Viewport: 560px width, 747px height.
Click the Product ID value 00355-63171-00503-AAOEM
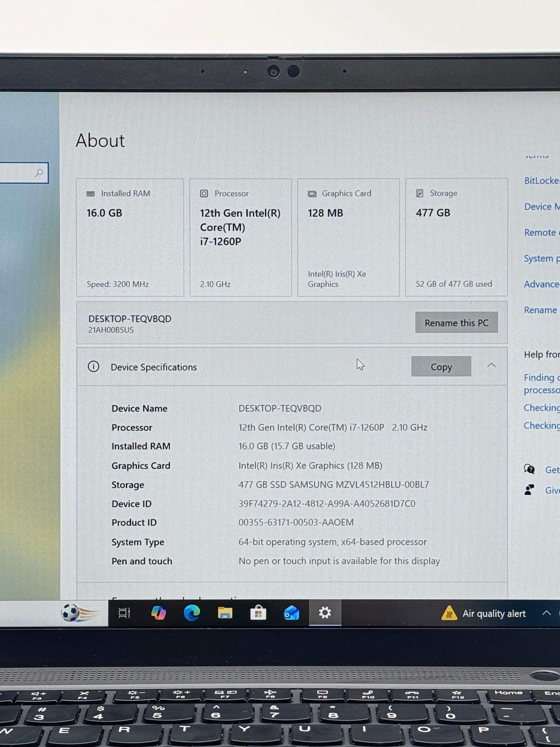pos(296,522)
